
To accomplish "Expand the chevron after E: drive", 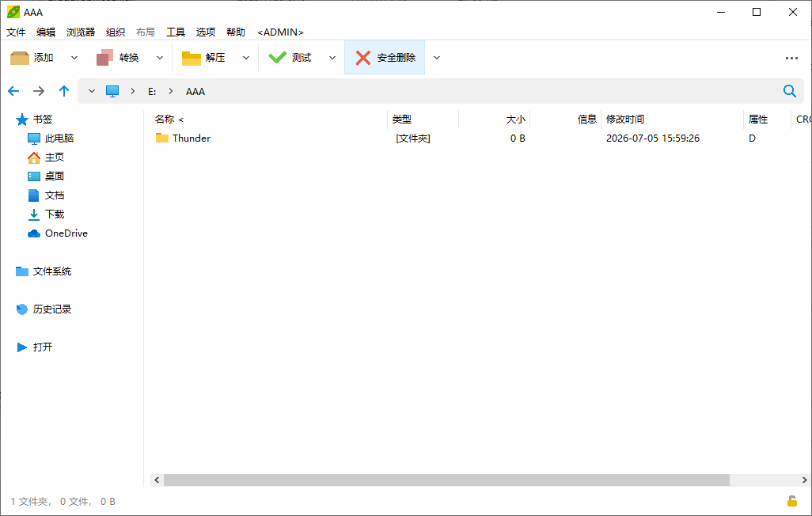I will [x=171, y=91].
